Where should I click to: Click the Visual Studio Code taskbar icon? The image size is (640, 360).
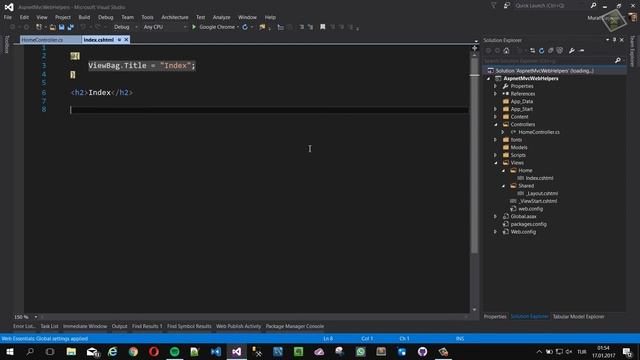216,351
